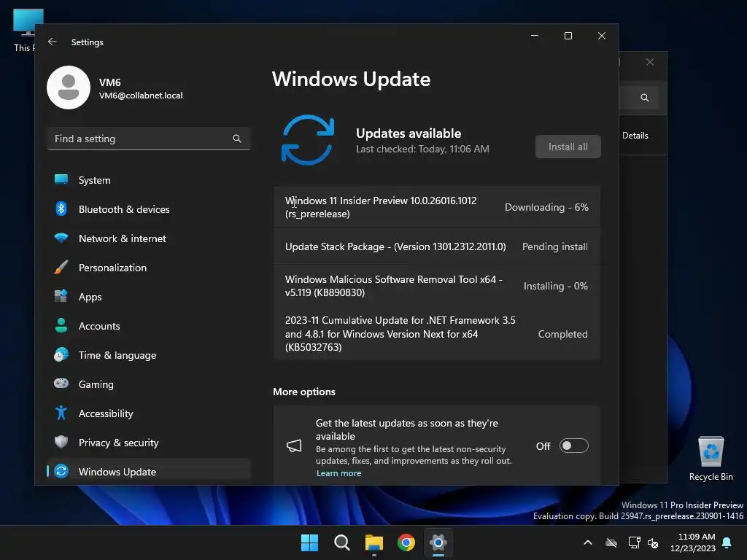Click the System monitor icon

(x=61, y=179)
